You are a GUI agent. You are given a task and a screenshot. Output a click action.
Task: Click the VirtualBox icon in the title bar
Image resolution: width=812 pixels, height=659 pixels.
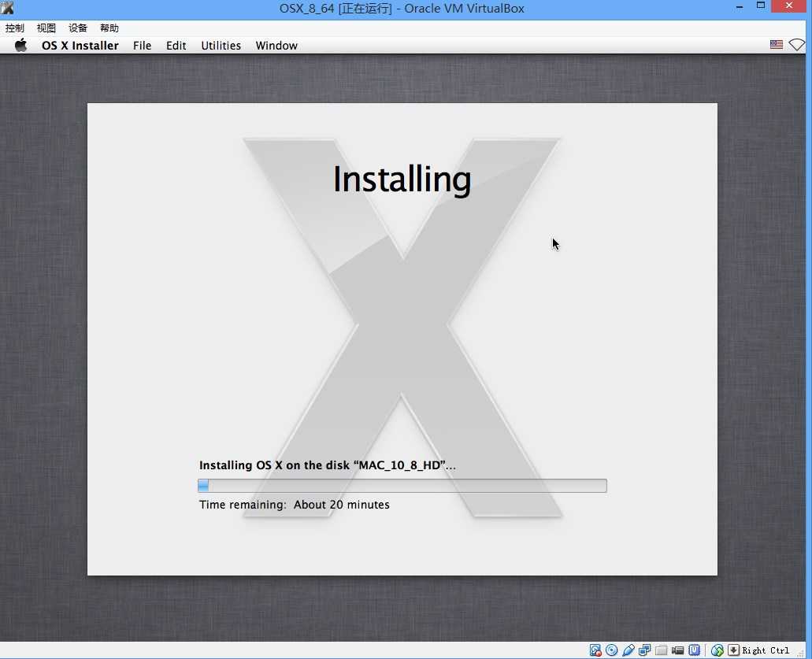coord(7,8)
